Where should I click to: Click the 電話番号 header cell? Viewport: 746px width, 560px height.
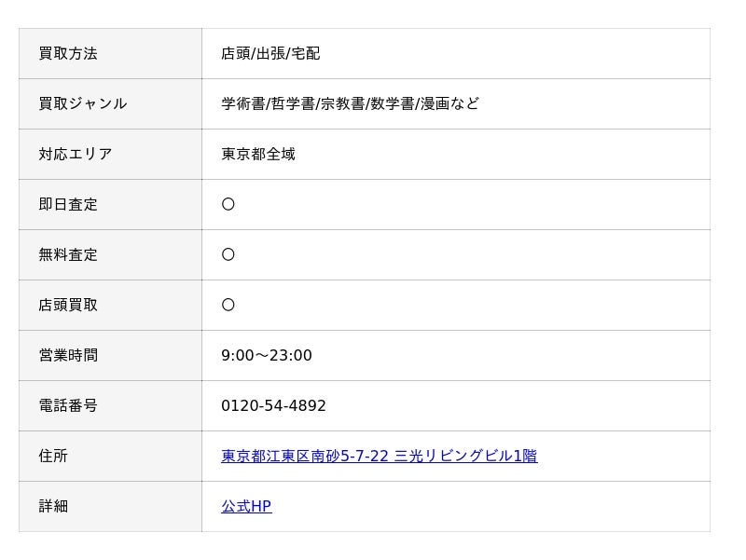tap(110, 405)
